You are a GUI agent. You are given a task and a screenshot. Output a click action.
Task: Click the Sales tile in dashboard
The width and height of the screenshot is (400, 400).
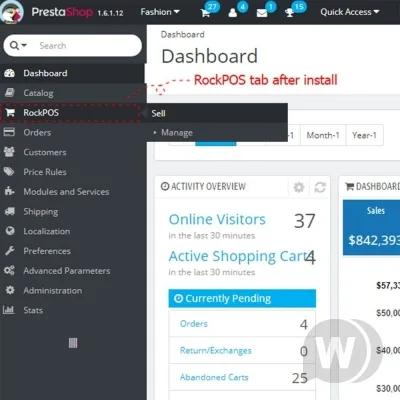371,228
